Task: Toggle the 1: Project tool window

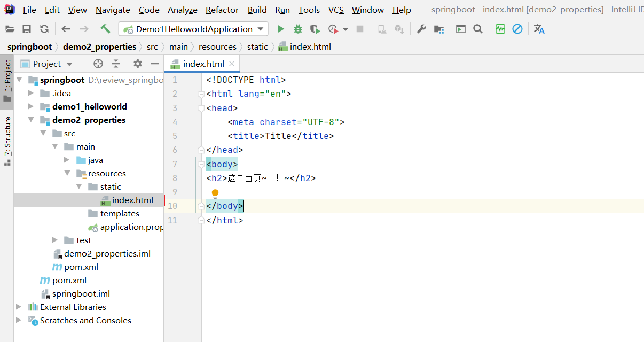Action: pyautogui.click(x=7, y=81)
